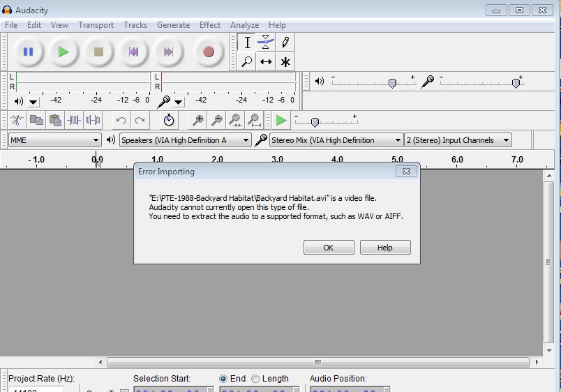
Task: Maximize the Audacity window
Action: [x=520, y=10]
